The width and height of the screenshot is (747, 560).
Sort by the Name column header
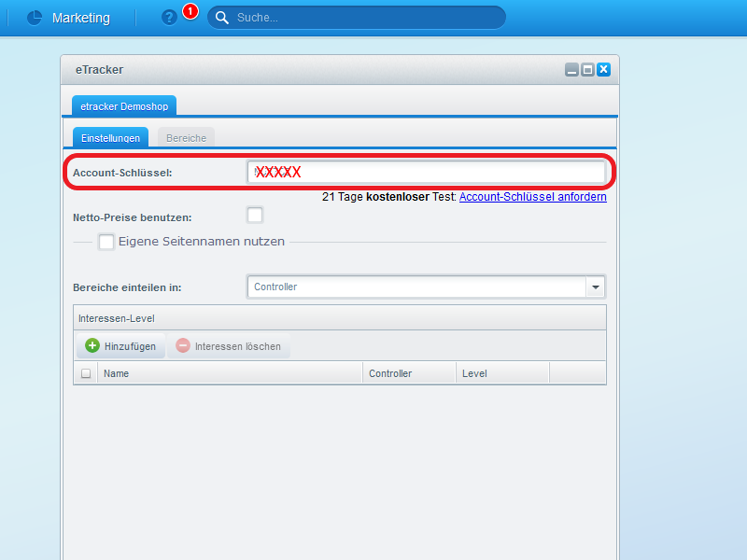230,373
